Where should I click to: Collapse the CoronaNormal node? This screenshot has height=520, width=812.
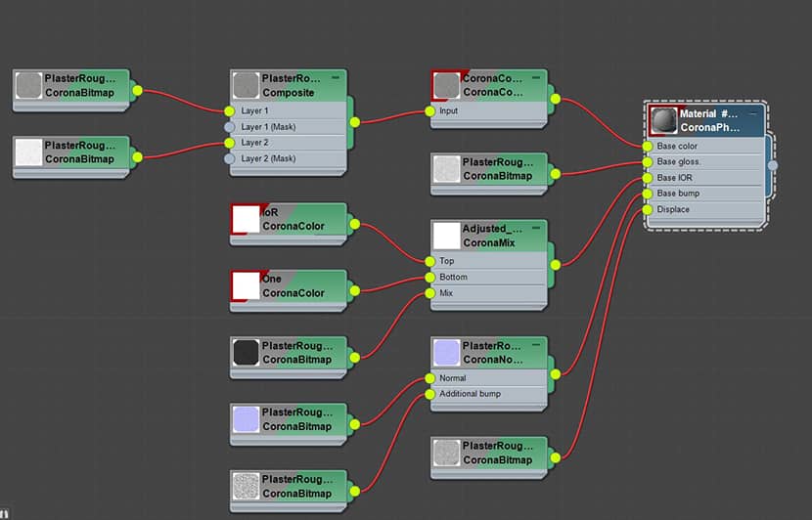pos(536,345)
